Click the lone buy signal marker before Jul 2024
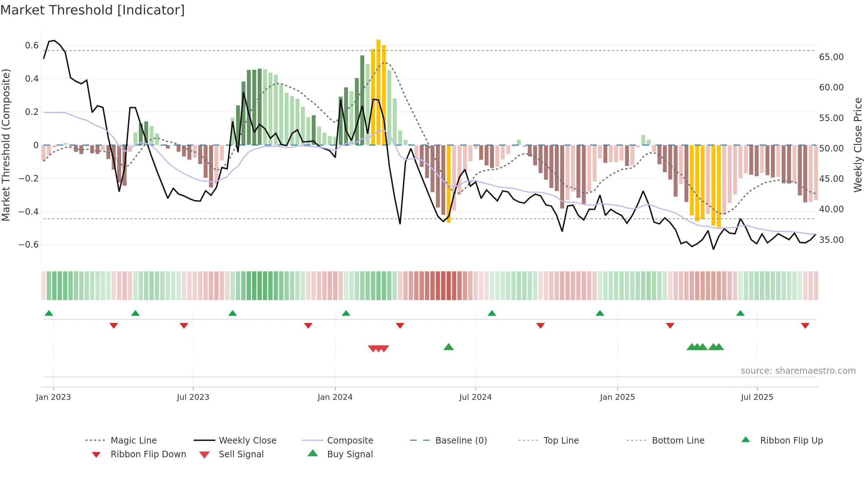The height and width of the screenshot is (488, 868). [448, 347]
